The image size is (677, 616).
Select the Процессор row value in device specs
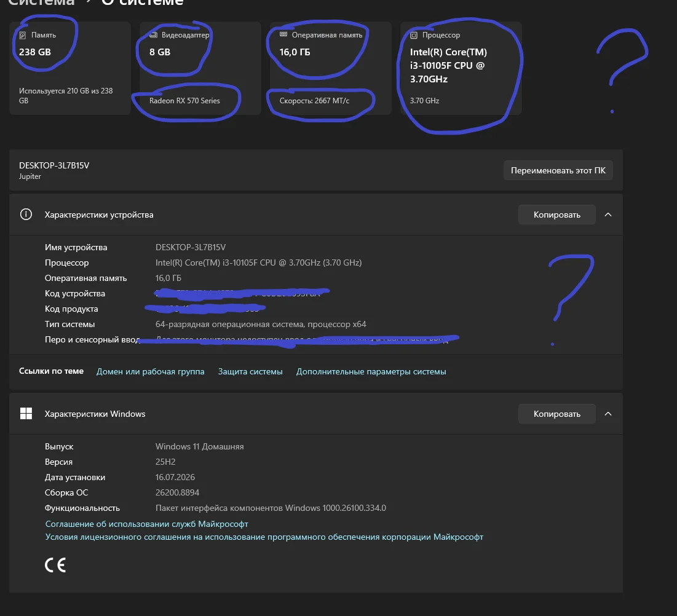[x=259, y=263]
